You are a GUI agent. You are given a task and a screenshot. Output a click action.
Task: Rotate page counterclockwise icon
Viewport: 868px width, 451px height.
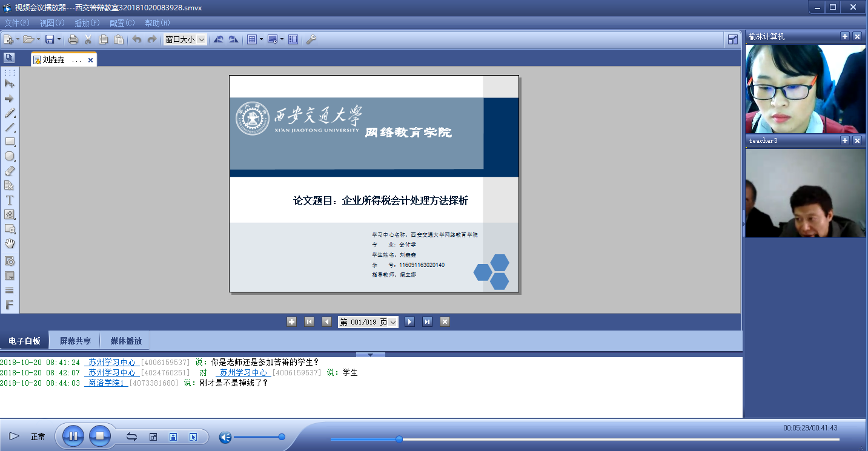(219, 39)
